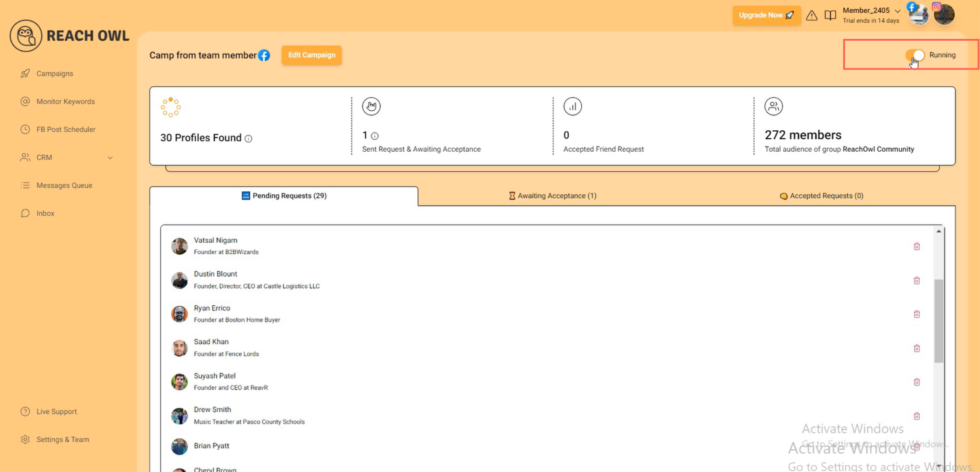Click the list scroll up arrow
Screen dimensions: 980x472
pos(938,231)
